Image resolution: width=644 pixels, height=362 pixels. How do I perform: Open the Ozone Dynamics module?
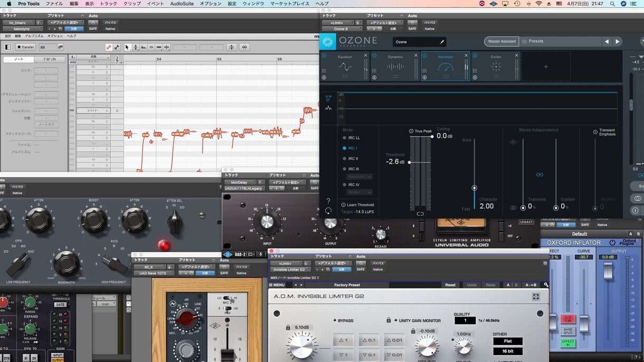395,66
